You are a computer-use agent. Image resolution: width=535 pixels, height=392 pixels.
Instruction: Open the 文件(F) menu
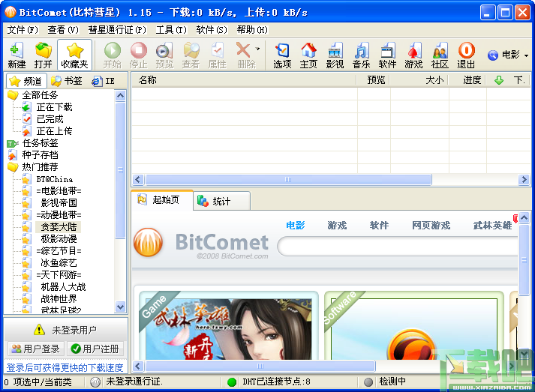click(23, 30)
